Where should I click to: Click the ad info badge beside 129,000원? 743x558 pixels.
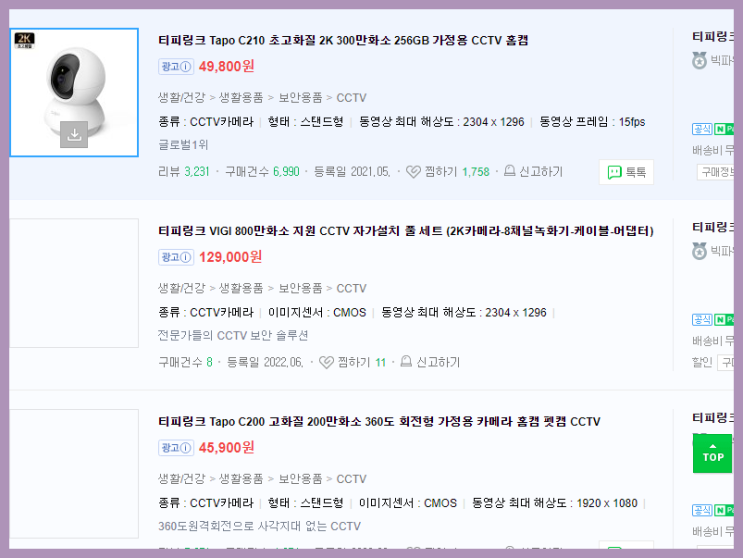tap(176, 257)
